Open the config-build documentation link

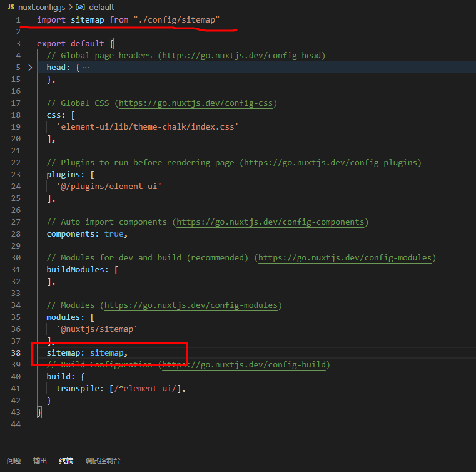[x=244, y=364]
